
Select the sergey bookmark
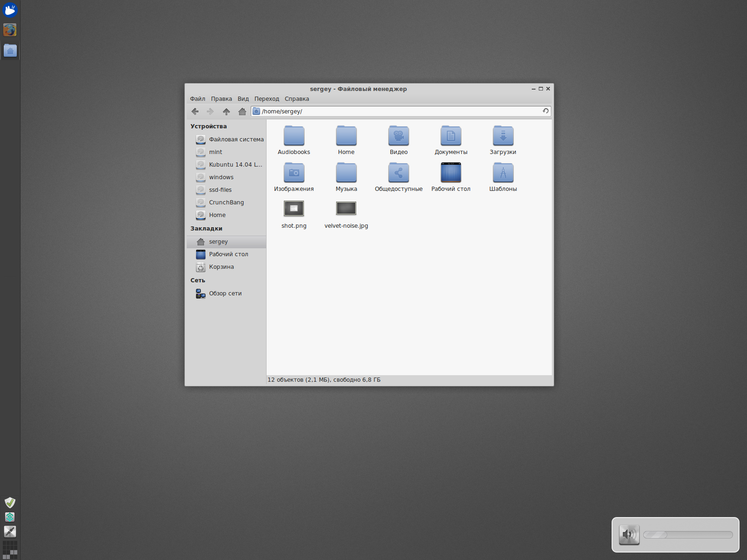pos(226,242)
